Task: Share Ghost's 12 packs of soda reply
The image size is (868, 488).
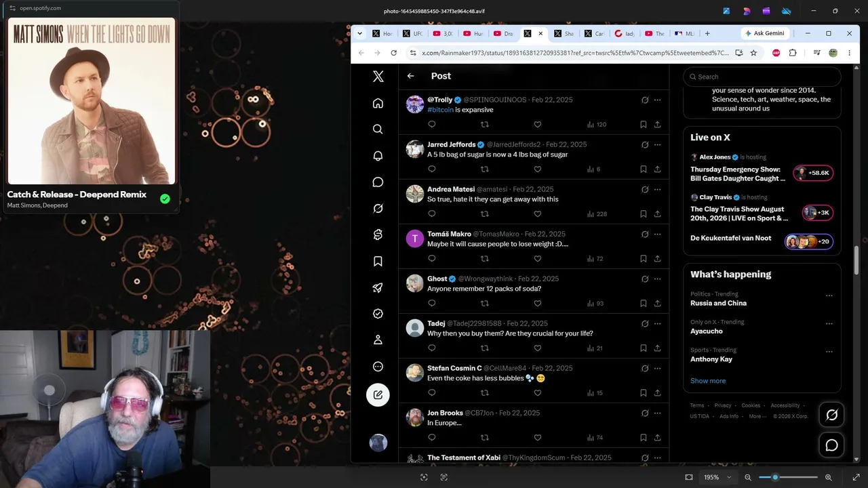Action: pyautogui.click(x=657, y=304)
